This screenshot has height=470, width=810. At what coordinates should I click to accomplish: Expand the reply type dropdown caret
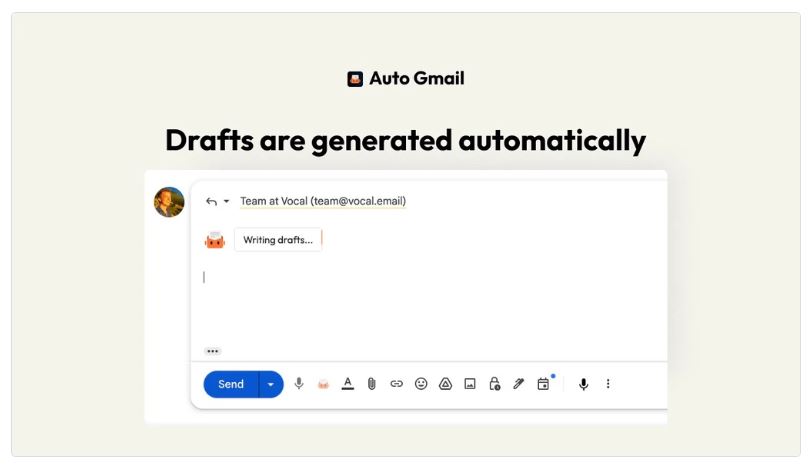pos(226,201)
